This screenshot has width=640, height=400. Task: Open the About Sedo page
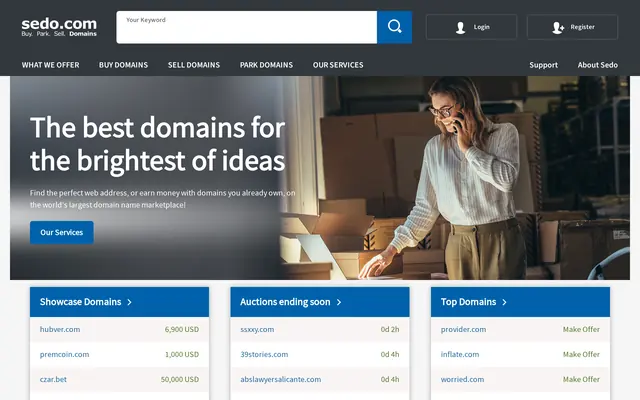coord(598,65)
